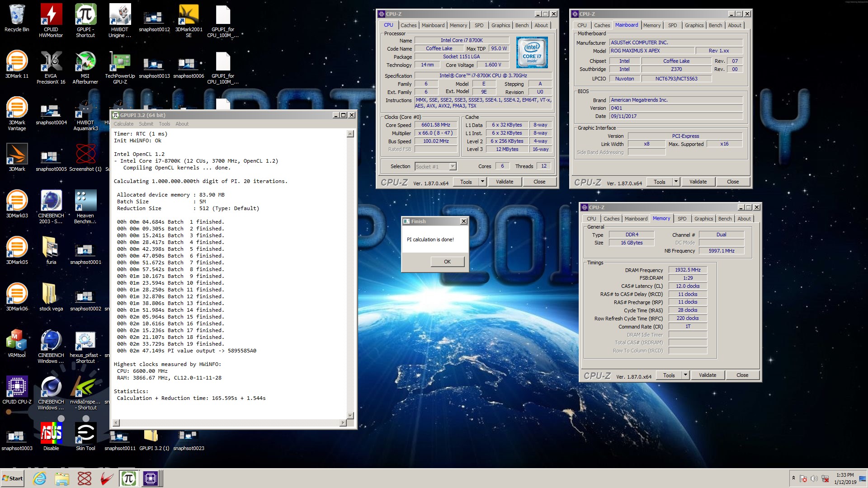868x488 pixels.
Task: Click the Core Speed 6601.58 MHz value
Action: [436, 125]
